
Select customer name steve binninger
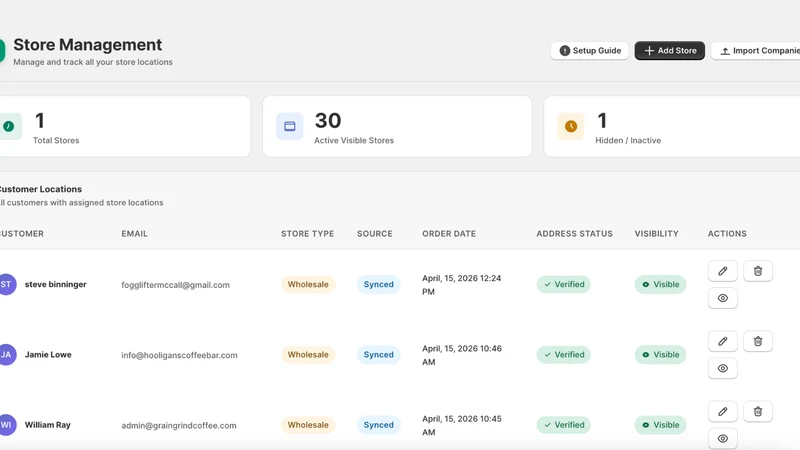tap(56, 284)
